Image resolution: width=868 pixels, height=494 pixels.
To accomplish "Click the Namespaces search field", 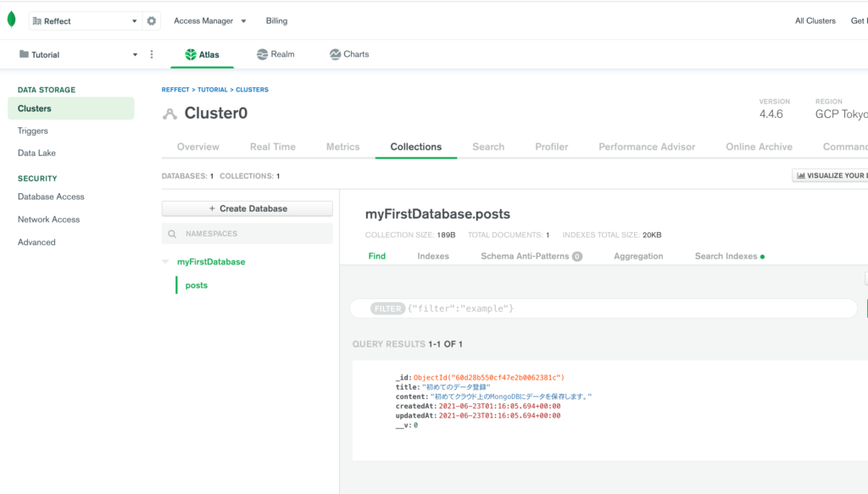I will (248, 234).
